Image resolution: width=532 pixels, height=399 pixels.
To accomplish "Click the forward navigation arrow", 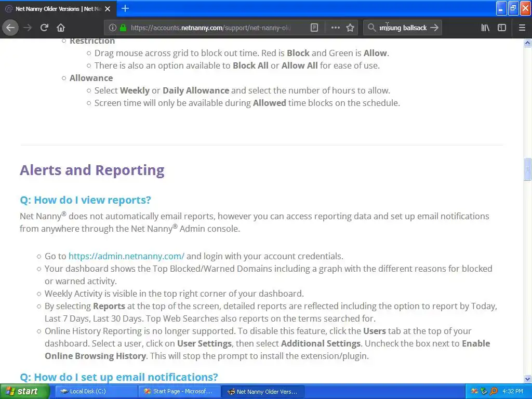I will (28, 28).
